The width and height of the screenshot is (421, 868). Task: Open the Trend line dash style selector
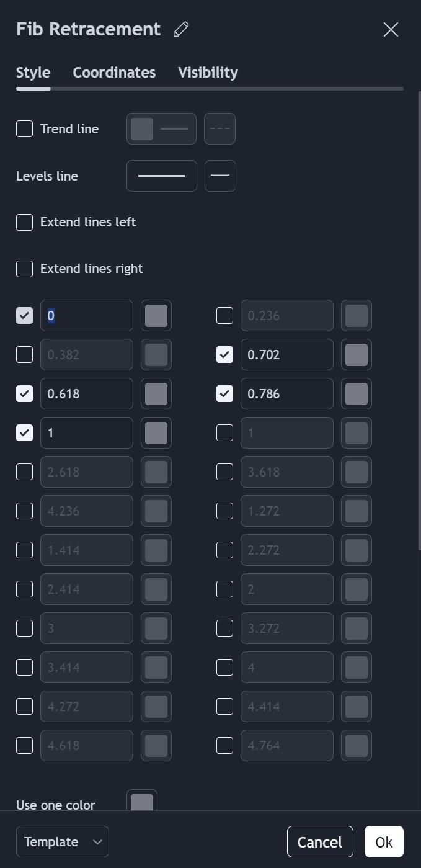coord(219,129)
